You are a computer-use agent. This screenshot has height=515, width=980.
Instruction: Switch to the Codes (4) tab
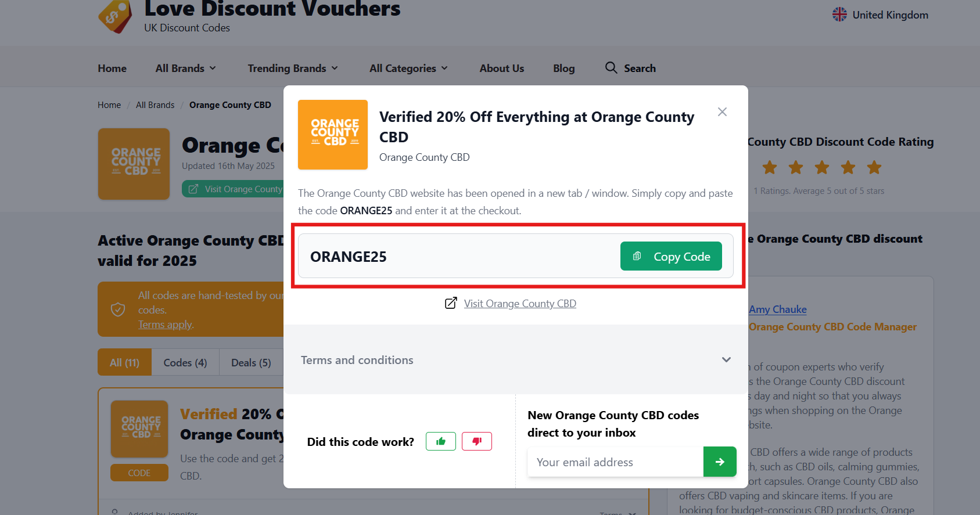point(185,363)
